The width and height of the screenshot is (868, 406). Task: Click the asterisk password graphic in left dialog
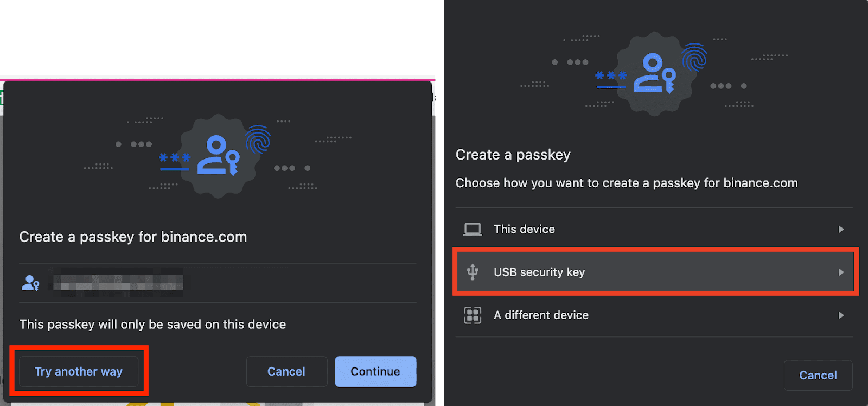point(175,161)
